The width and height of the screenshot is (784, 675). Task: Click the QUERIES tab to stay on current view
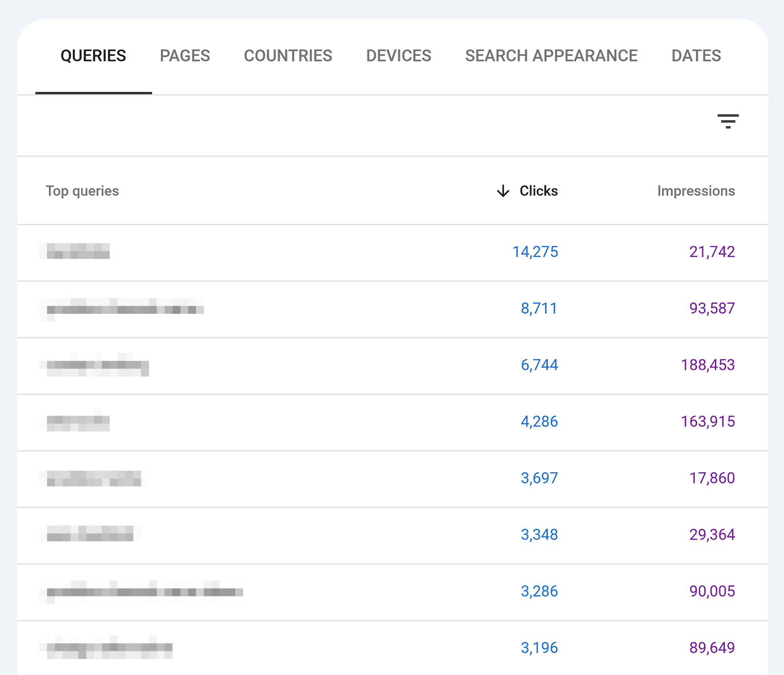click(x=93, y=56)
